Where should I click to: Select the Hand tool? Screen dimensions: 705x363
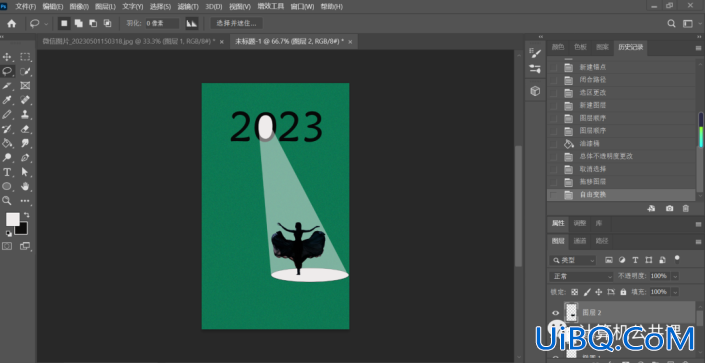coord(25,186)
